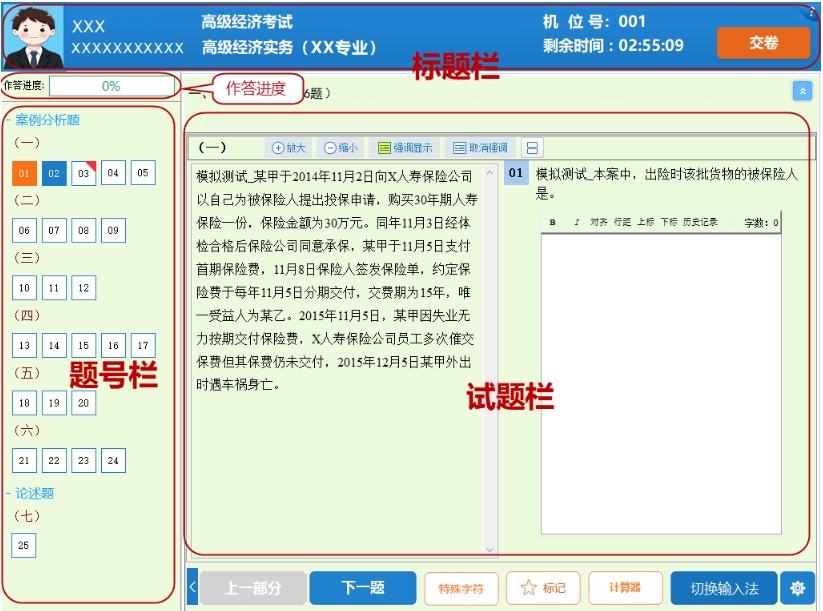Image resolution: width=823 pixels, height=611 pixels.
Task: Go to question 08
Action: 83,230
